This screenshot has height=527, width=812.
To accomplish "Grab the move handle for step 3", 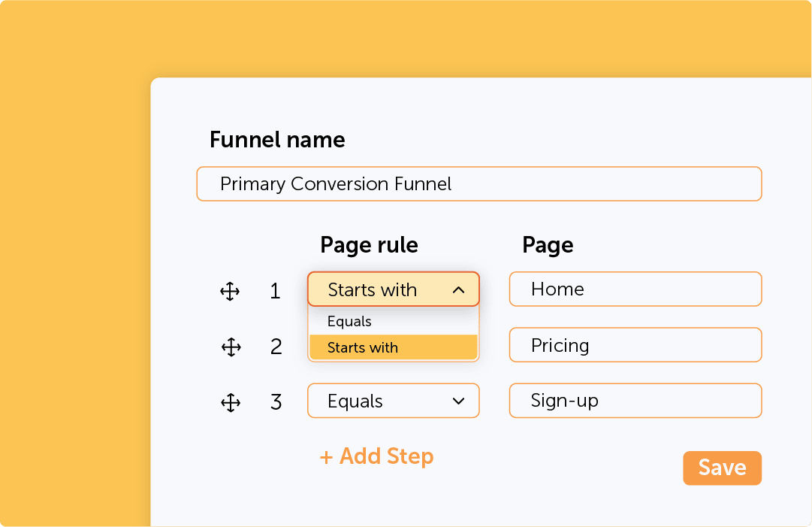I will pos(231,403).
